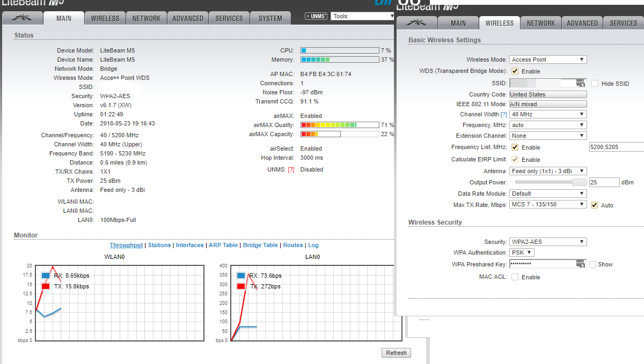Open the NETWORK tab in the wireless settings window
This screenshot has width=644, height=364.
(541, 23)
